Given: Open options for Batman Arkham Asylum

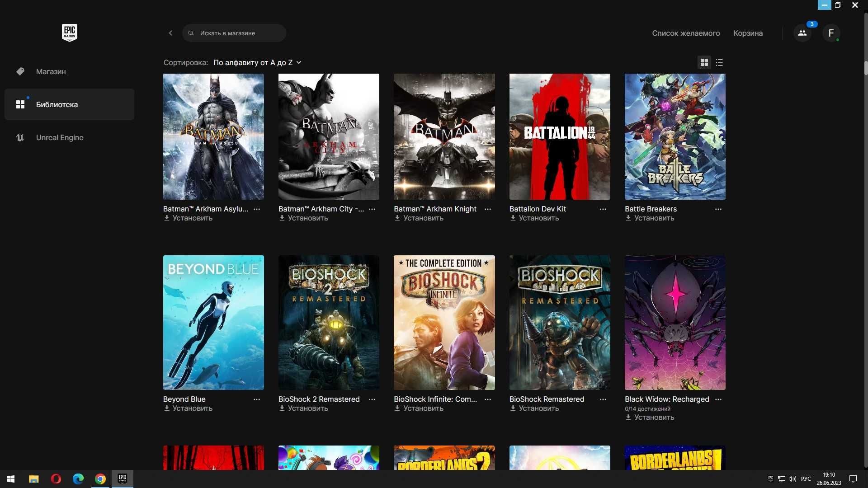Looking at the screenshot, I should click(x=257, y=209).
